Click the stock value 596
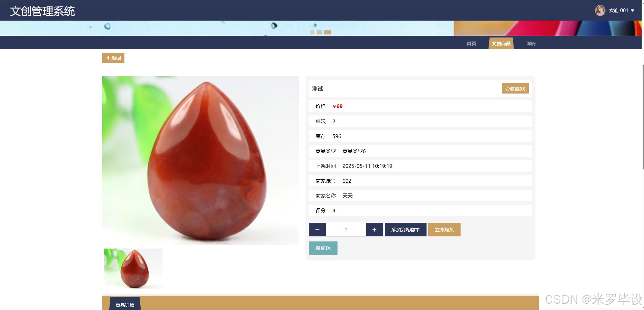The height and width of the screenshot is (310, 644). [x=337, y=136]
